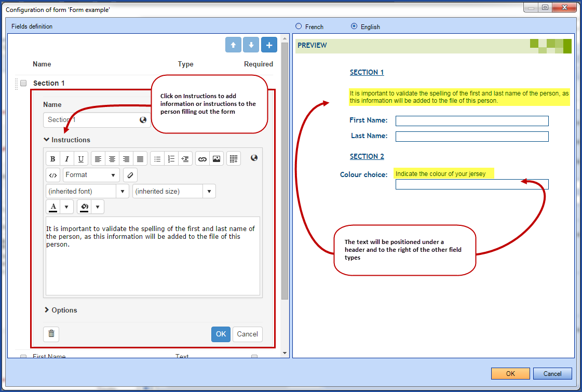
Task: Select the underline formatting icon
Action: pos(80,158)
